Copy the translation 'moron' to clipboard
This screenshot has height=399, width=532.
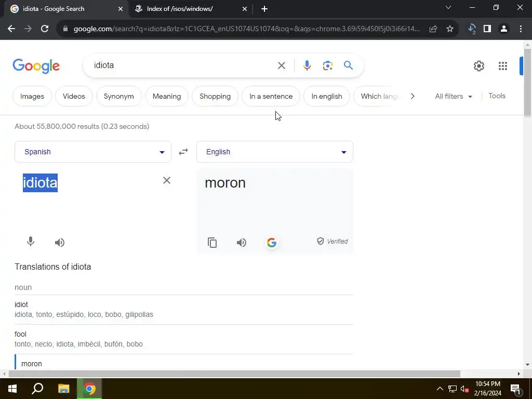click(x=212, y=242)
